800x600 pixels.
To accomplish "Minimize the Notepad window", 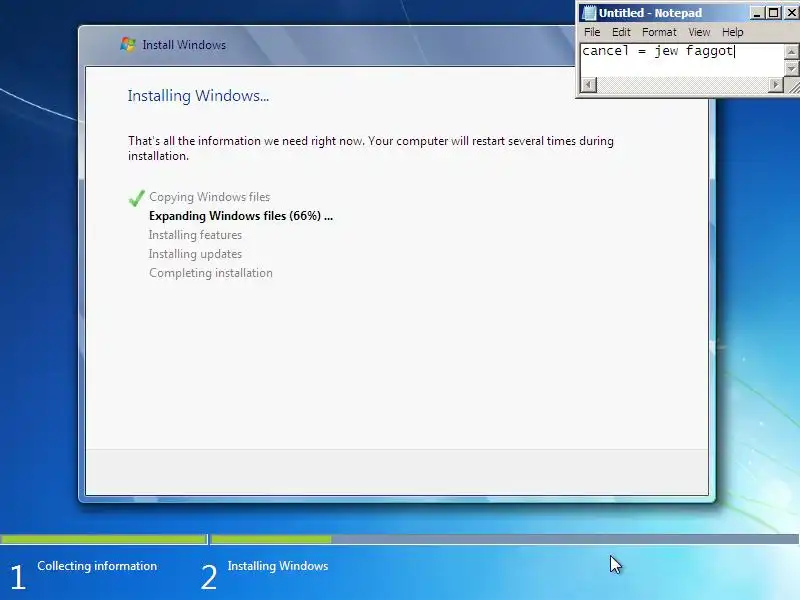I will click(757, 13).
